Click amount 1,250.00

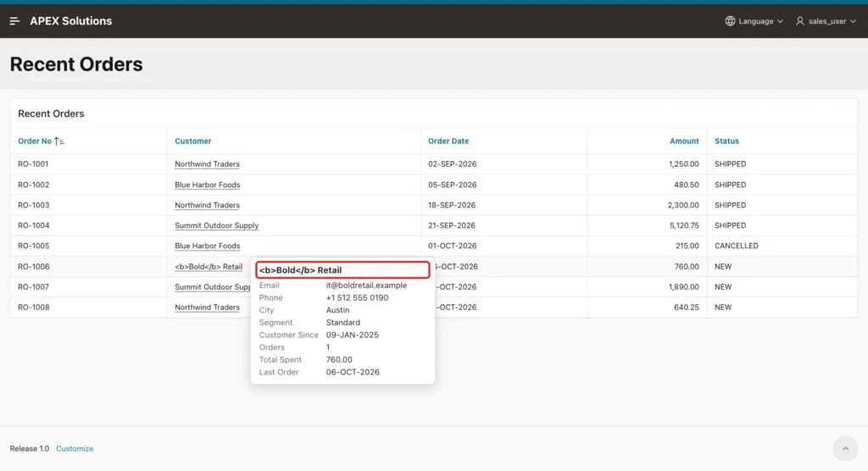[x=684, y=163]
